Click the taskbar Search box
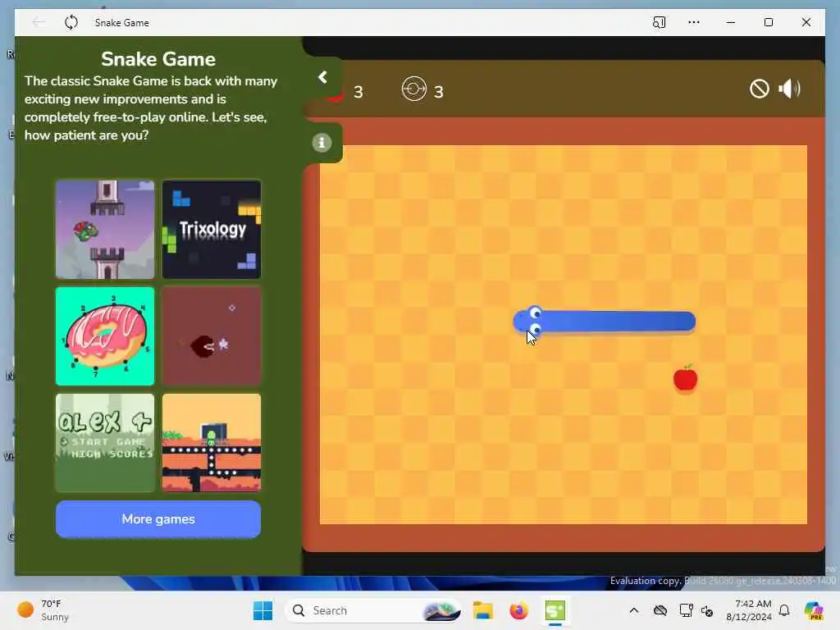The image size is (840, 630). pos(373,610)
